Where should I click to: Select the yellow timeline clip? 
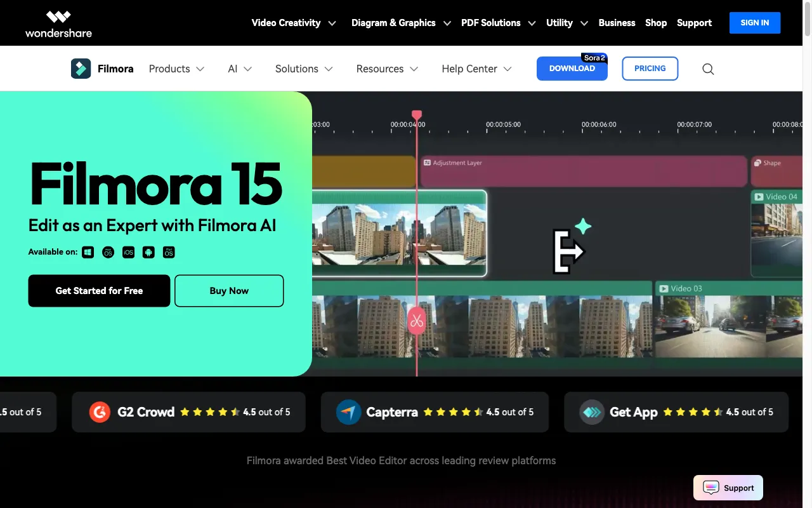click(x=363, y=171)
